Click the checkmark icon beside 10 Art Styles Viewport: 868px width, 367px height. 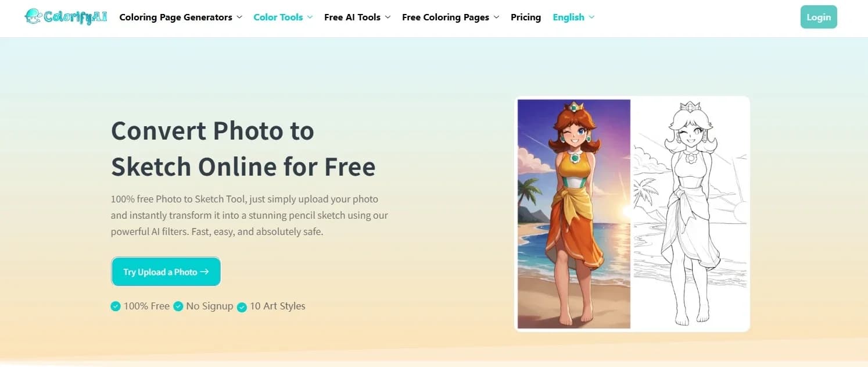coord(242,307)
